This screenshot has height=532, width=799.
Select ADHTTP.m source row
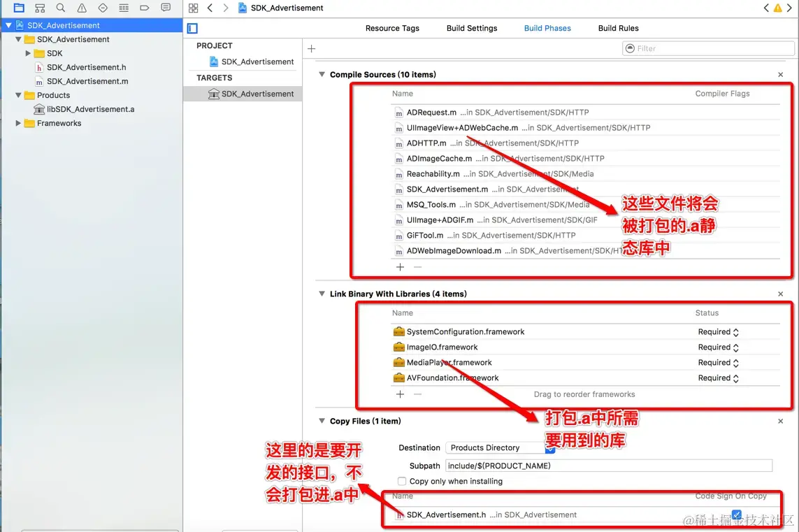point(585,143)
